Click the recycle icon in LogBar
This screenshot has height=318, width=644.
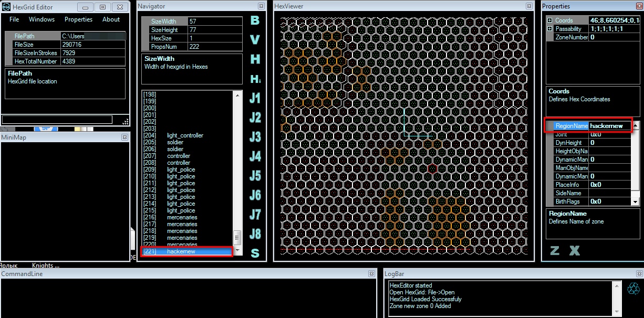[x=634, y=289]
